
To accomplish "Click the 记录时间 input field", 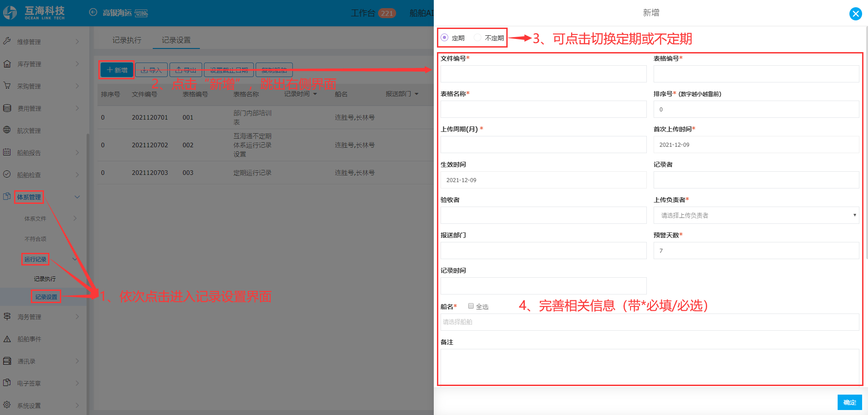I will pyautogui.click(x=543, y=286).
